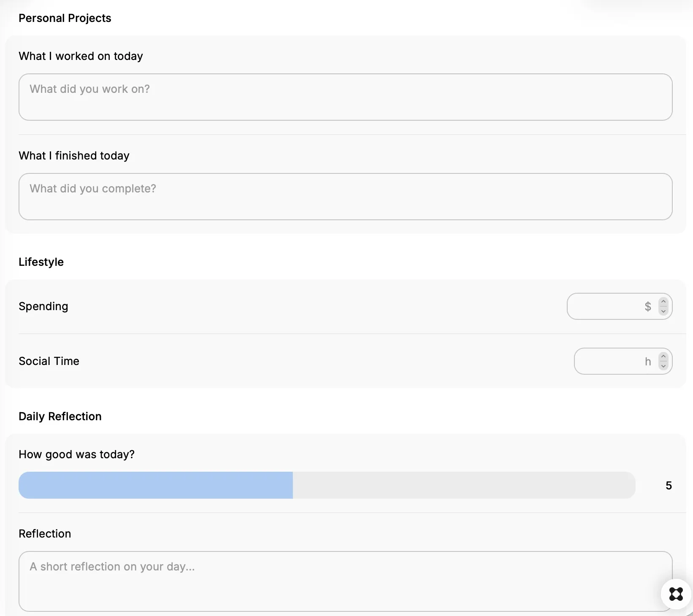Viewport: 693px width, 616px height.
Task: Click the 'Lifestyle' section heading
Action: (x=41, y=262)
